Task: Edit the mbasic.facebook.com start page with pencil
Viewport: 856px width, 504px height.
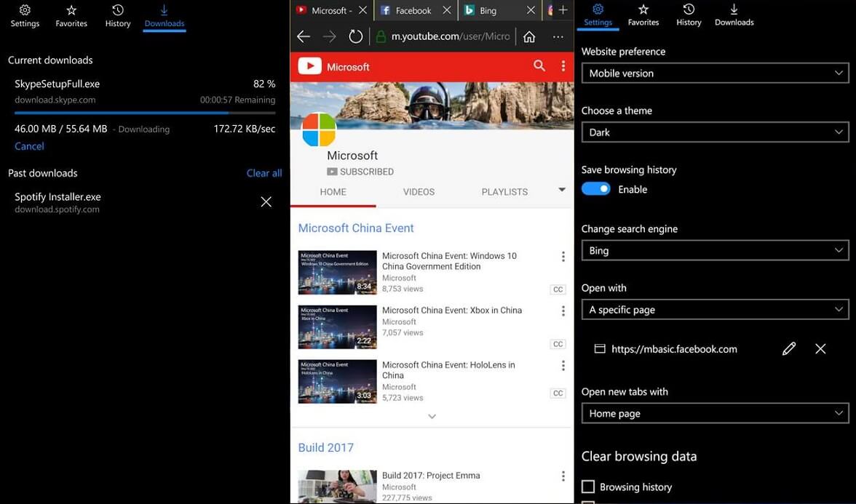Action: pyautogui.click(x=789, y=348)
